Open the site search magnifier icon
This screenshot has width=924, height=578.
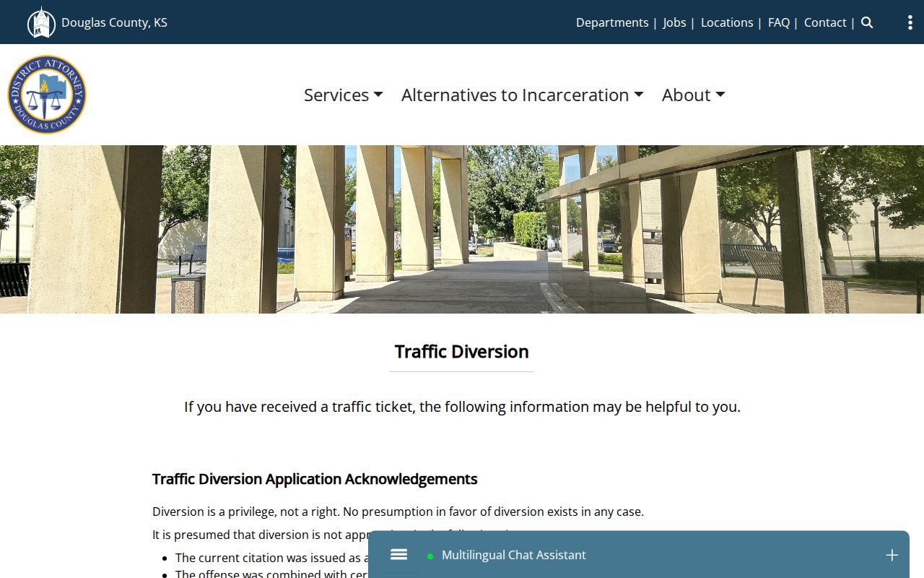pyautogui.click(x=867, y=22)
